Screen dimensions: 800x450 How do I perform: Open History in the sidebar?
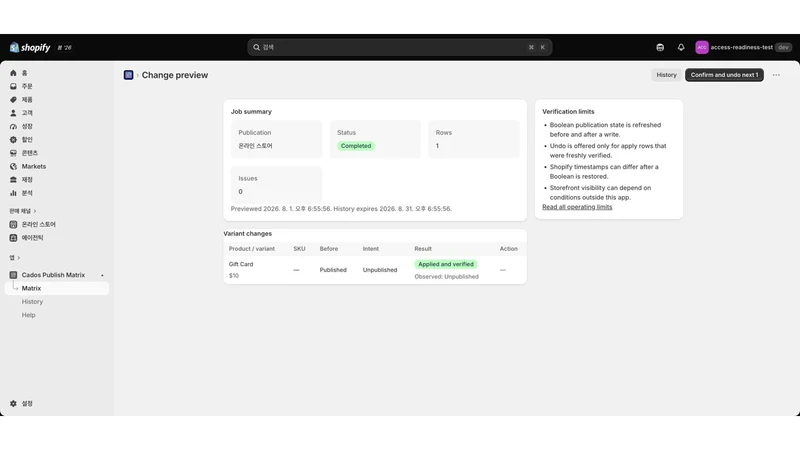point(32,302)
